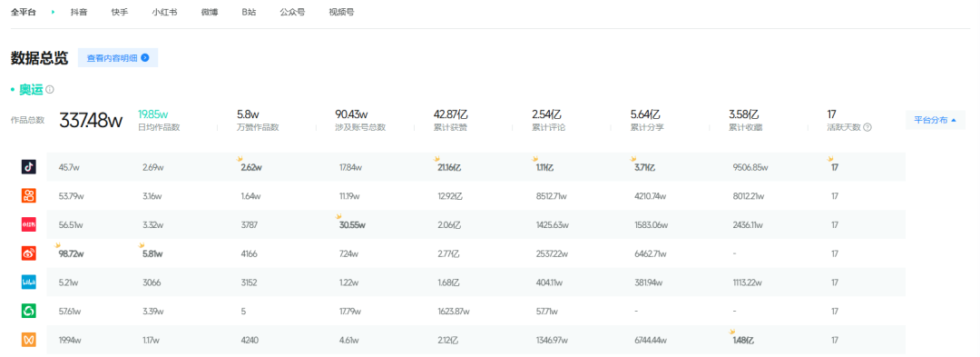Click the green arrow after 全平台

coord(54,12)
